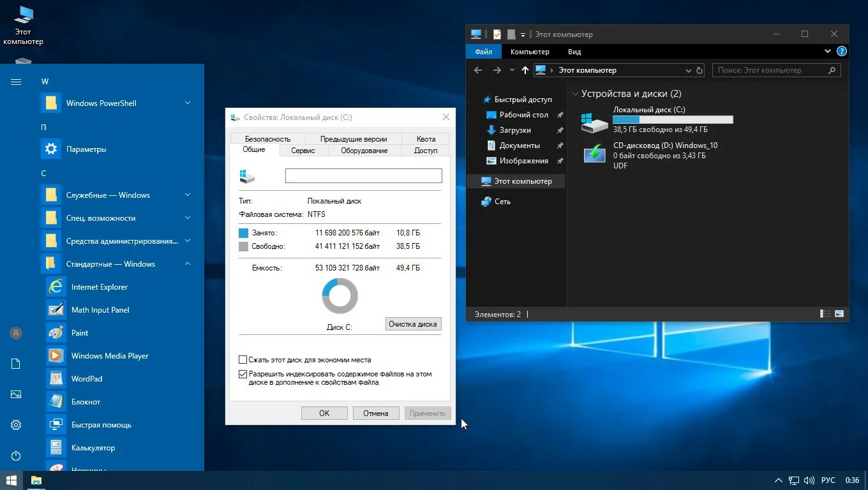Image resolution: width=868 pixels, height=490 pixels.
Task: Go up one folder level in Explorer
Action: (525, 70)
